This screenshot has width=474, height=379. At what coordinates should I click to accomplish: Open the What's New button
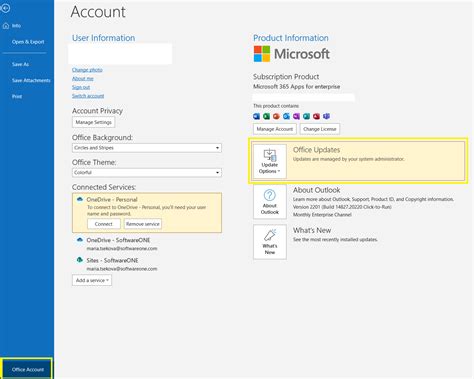tap(270, 242)
